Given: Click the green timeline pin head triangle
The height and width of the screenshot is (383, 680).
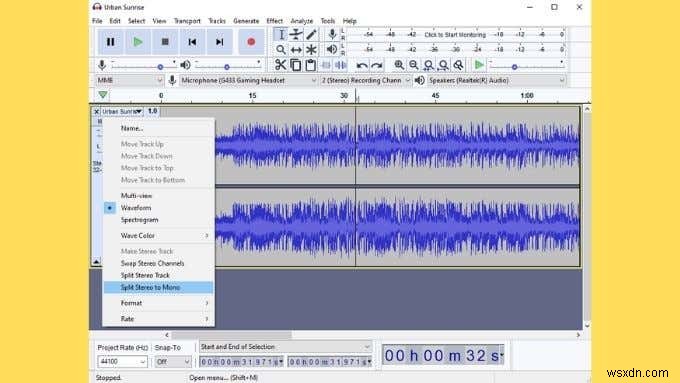Looking at the screenshot, I should coord(103,95).
